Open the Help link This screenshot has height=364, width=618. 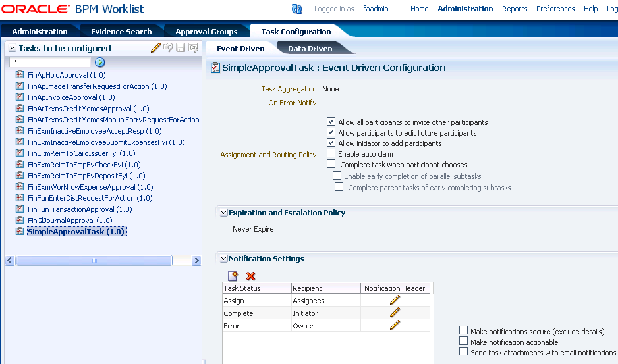(x=590, y=9)
